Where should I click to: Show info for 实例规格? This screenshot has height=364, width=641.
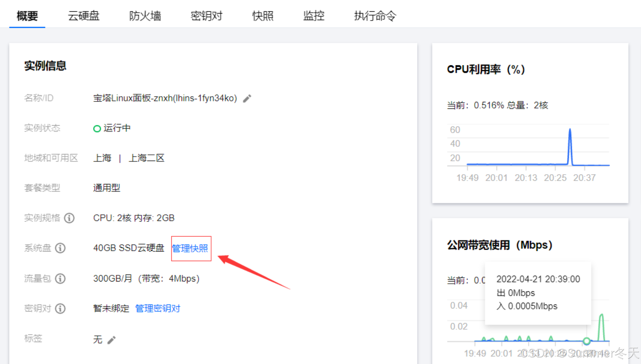point(69,218)
